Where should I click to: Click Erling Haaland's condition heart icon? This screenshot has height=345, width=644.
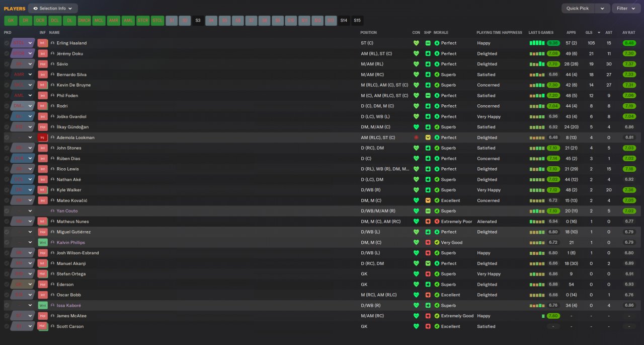point(416,43)
